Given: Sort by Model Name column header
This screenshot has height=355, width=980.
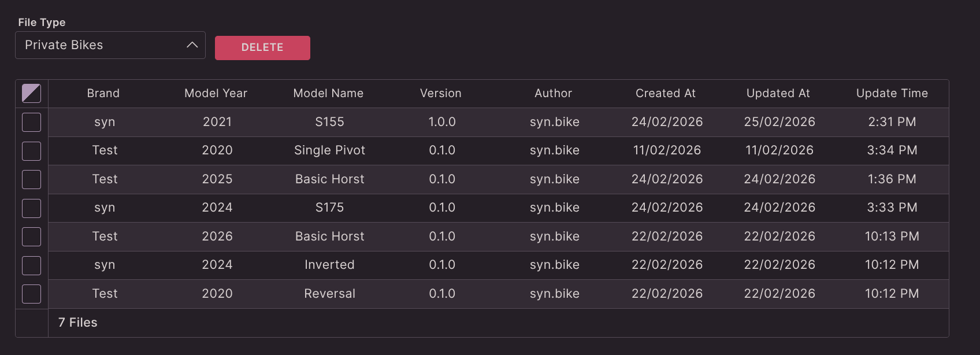Looking at the screenshot, I should (328, 93).
